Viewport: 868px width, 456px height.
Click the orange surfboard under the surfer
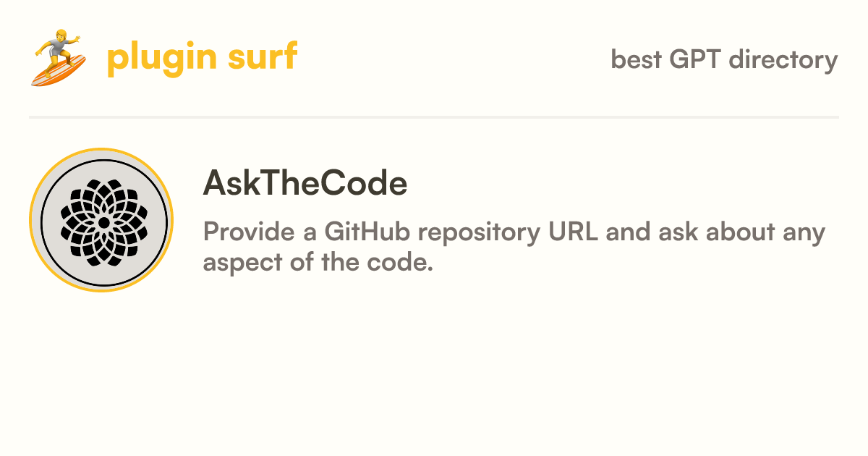point(58,72)
